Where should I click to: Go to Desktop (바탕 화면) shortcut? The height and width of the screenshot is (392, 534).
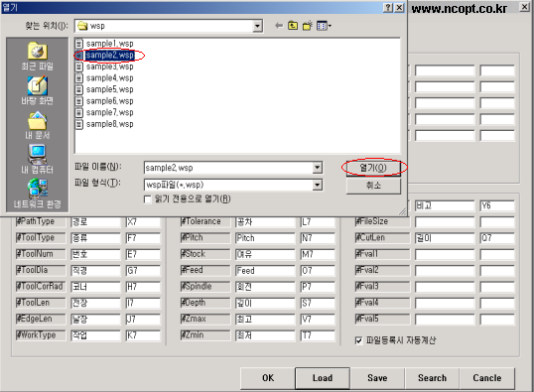(x=37, y=90)
